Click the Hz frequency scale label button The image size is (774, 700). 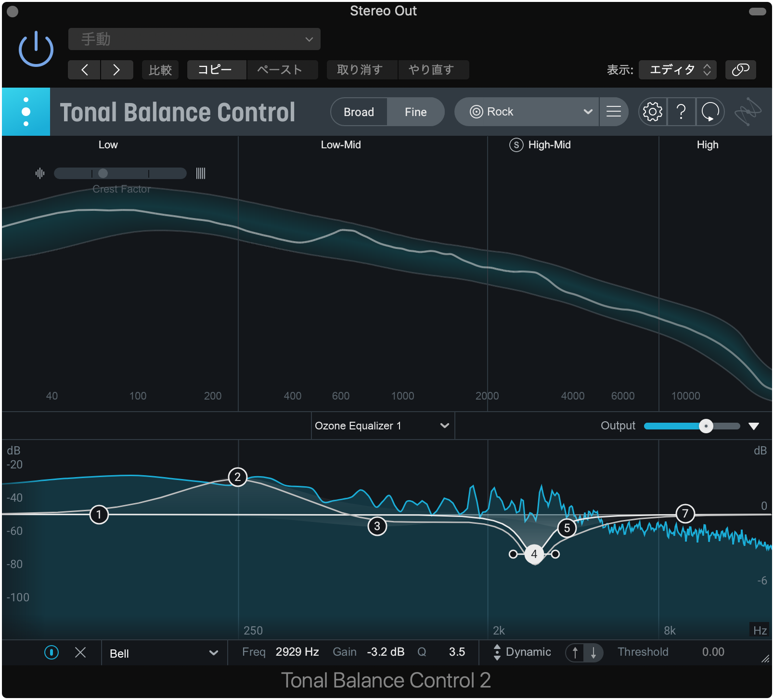coord(760,630)
